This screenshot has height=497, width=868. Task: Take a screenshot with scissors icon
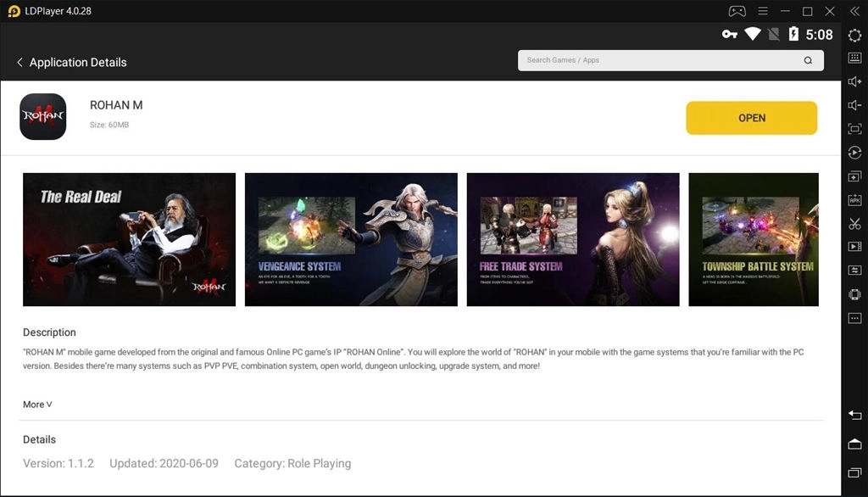(x=854, y=224)
